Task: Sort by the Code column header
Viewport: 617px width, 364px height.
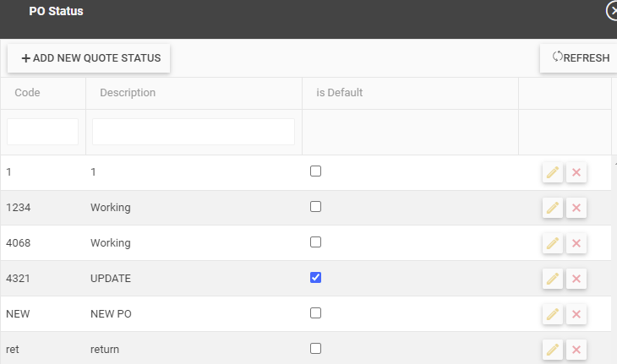Action: point(28,93)
